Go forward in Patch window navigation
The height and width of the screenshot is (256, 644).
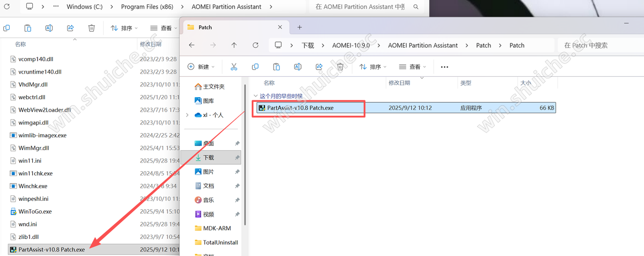click(213, 45)
